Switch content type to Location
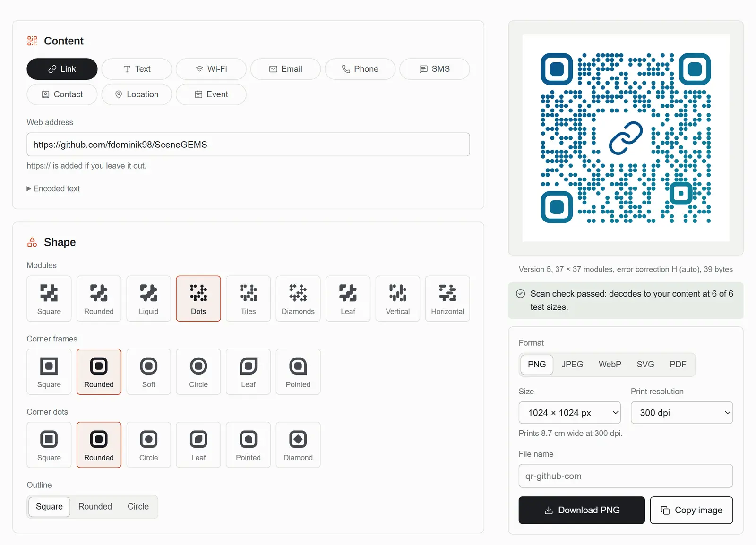 137,94
